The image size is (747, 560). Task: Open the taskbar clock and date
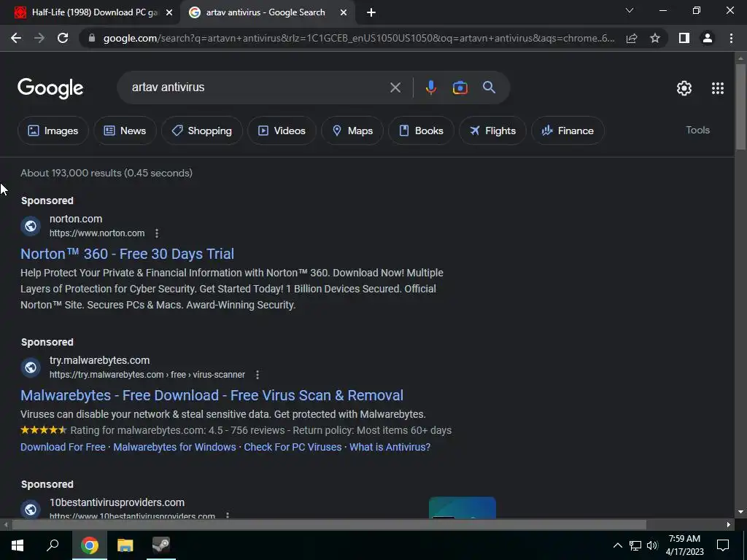[684, 545]
